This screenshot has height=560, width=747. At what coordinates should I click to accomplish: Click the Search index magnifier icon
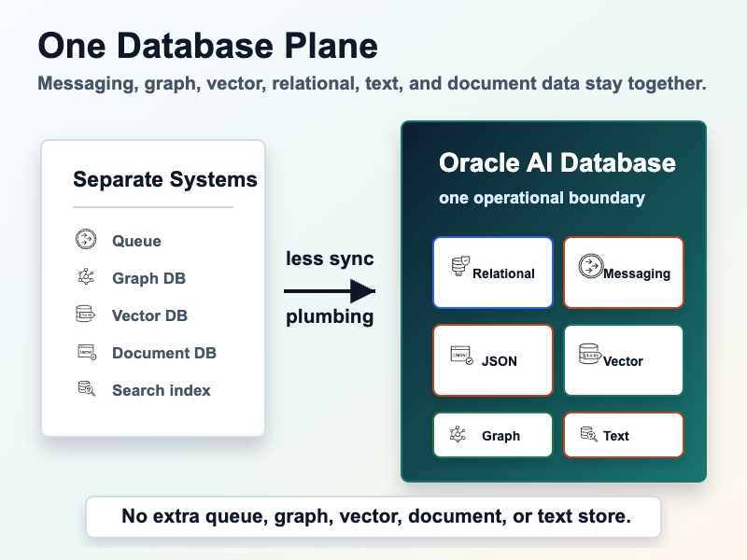(x=87, y=388)
